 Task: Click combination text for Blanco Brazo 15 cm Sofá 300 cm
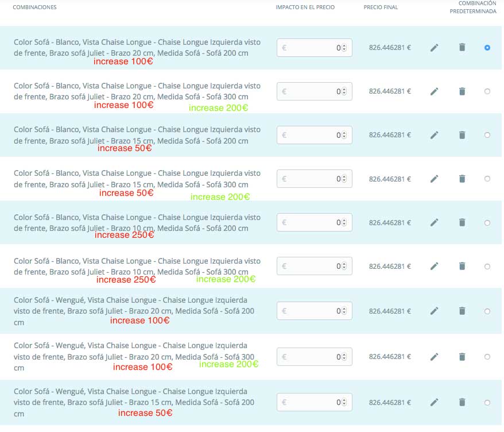click(137, 179)
